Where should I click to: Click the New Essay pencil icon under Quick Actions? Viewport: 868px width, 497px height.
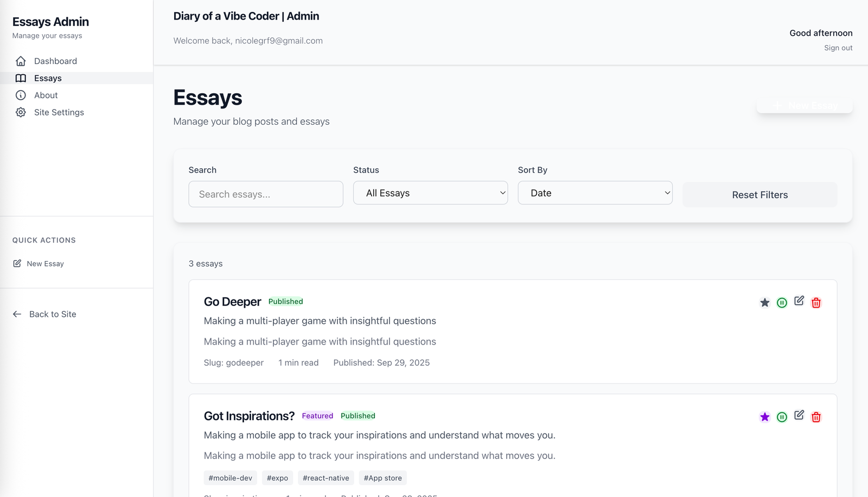point(17,264)
